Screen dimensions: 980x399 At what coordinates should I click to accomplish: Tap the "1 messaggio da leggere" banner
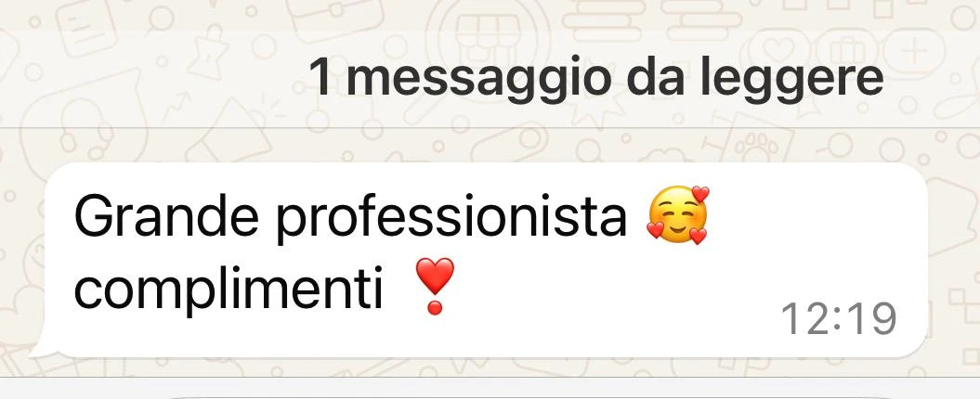click(490, 78)
